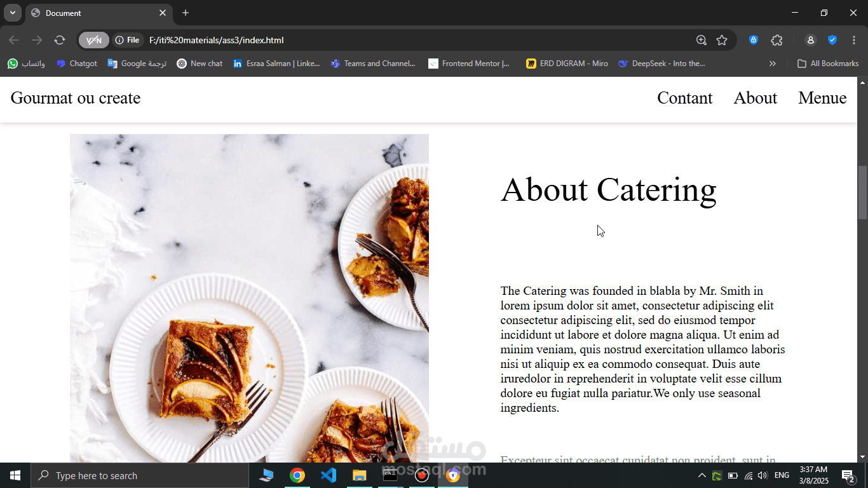Image resolution: width=868 pixels, height=488 pixels.
Task: Open the Bitwarden shield extension icon
Action: coord(754,40)
